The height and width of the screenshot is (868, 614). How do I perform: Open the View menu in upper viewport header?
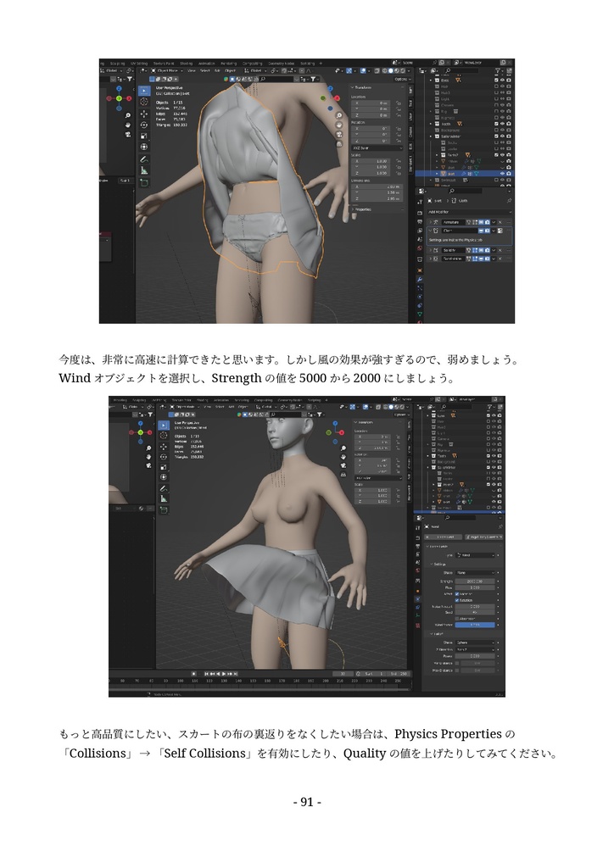click(x=192, y=71)
